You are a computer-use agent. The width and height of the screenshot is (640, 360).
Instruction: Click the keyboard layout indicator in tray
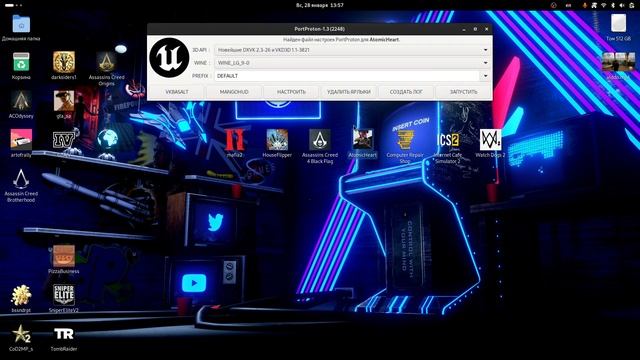(568, 5)
